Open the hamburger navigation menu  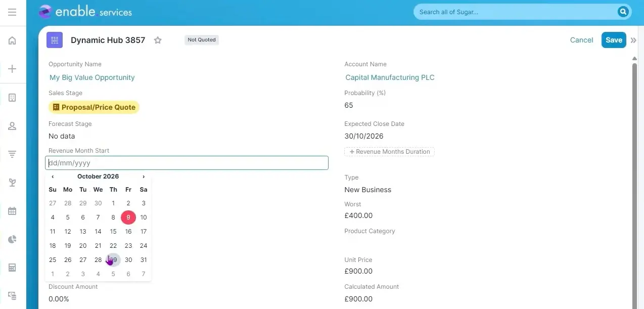click(12, 12)
